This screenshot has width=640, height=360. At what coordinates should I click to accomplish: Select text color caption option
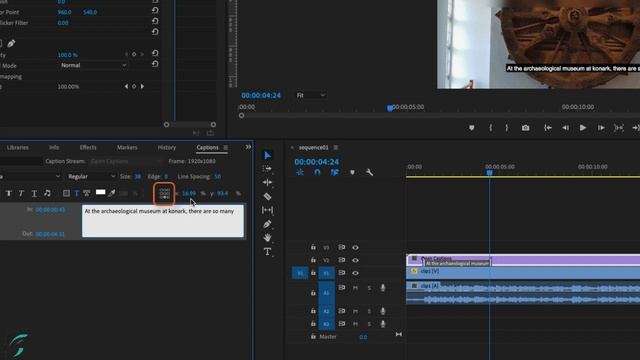[x=76, y=193]
